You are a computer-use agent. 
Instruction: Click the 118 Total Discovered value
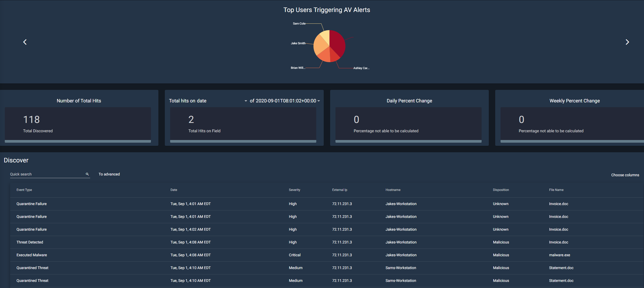coord(31,119)
